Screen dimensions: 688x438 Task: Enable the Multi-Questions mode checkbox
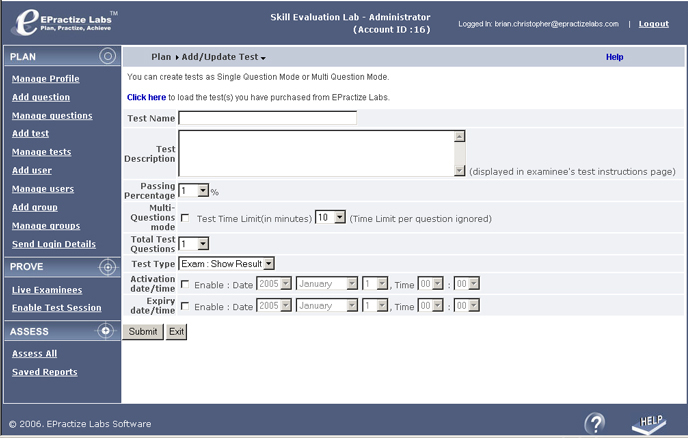[185, 218]
